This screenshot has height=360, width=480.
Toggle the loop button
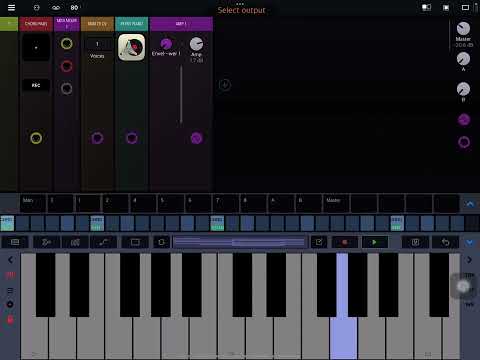161,242
